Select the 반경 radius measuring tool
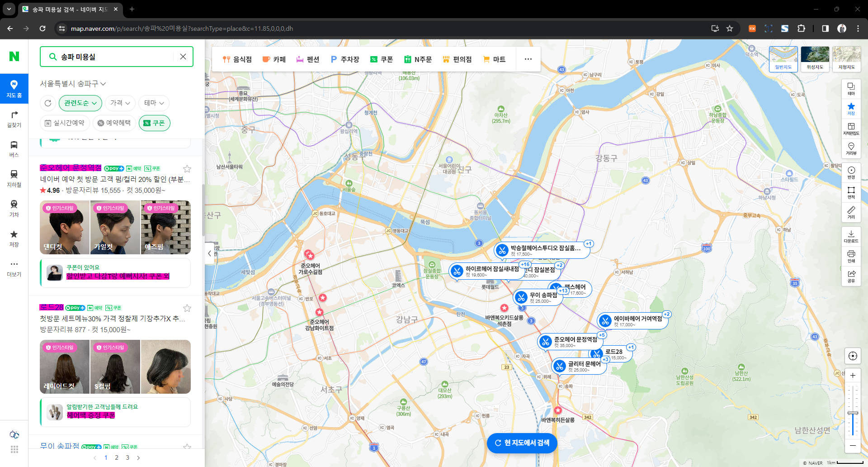Screen dimensions: 868x467 pyautogui.click(x=851, y=172)
